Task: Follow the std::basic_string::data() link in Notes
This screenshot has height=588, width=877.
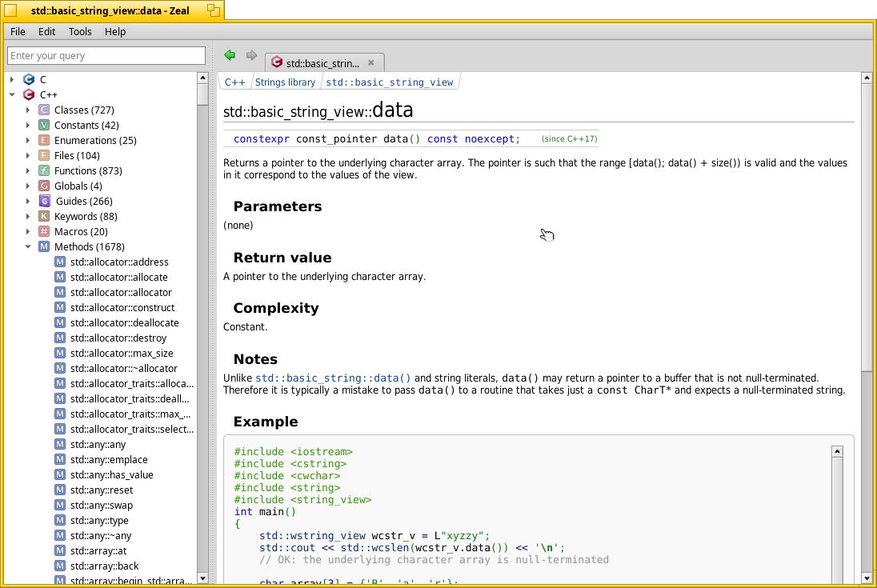Action: click(x=333, y=378)
